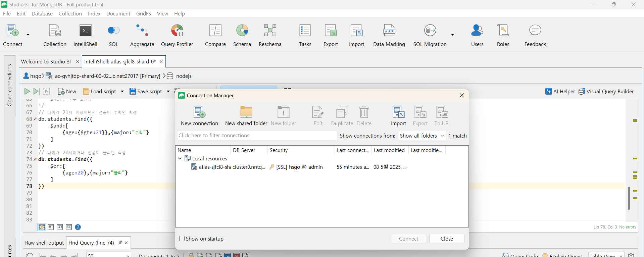Open the Users manager
Image resolution: width=644 pixels, height=257 pixels.
[477, 35]
